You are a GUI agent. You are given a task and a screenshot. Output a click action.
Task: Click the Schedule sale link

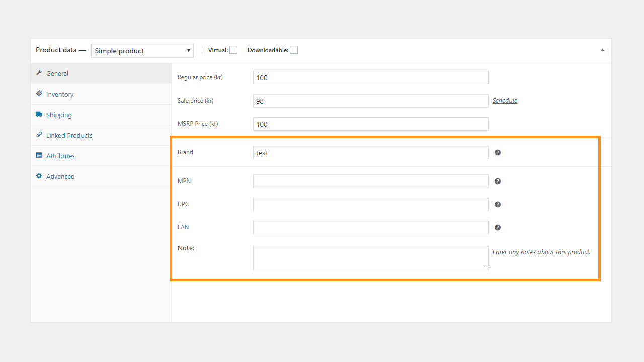(x=505, y=100)
